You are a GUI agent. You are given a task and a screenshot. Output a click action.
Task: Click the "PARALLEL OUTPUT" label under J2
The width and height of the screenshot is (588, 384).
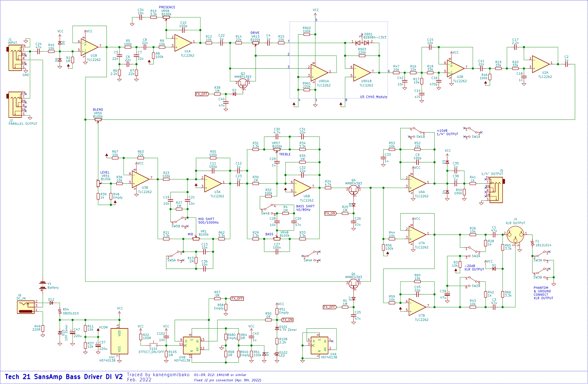(23, 124)
